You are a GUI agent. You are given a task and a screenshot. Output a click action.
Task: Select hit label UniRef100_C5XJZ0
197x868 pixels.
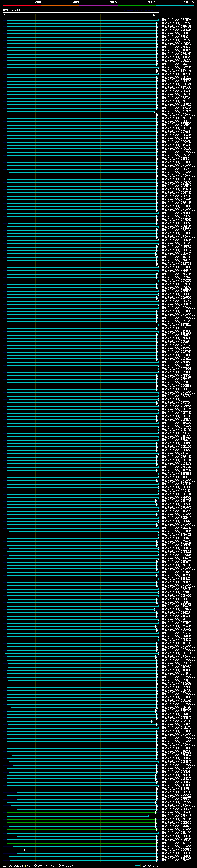click(176, 433)
